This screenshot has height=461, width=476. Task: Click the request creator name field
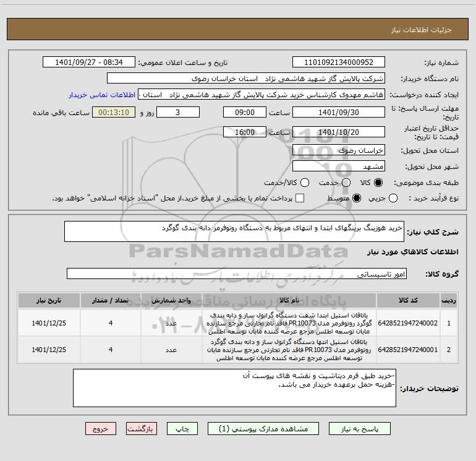point(261,95)
